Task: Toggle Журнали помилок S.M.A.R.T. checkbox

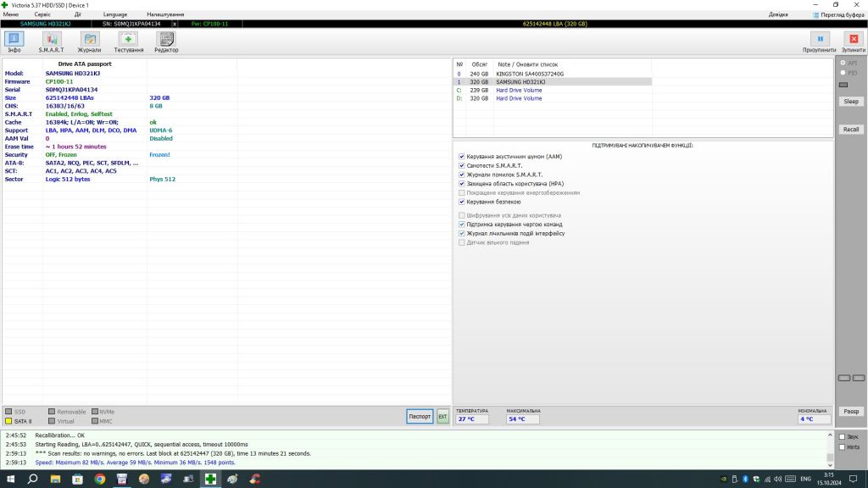Action: pyautogui.click(x=462, y=175)
